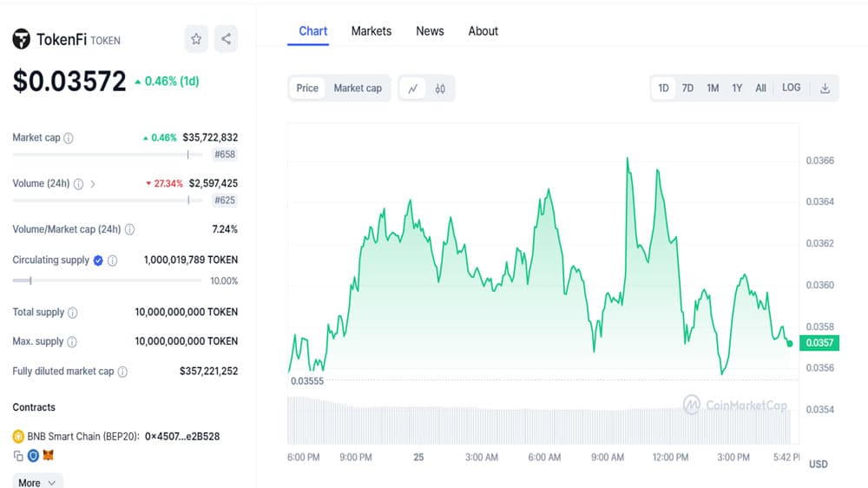Open Max. supply info icon
The image size is (868, 488).
point(72,342)
